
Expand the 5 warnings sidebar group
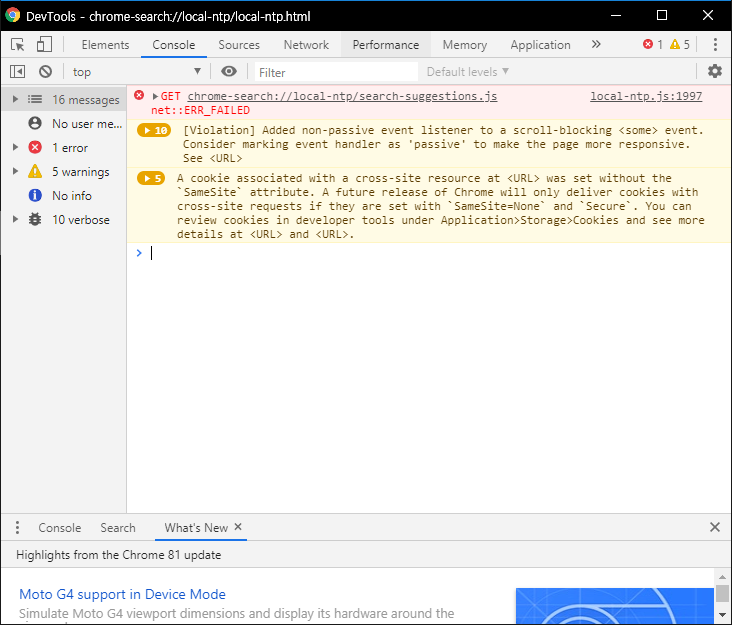tap(15, 171)
